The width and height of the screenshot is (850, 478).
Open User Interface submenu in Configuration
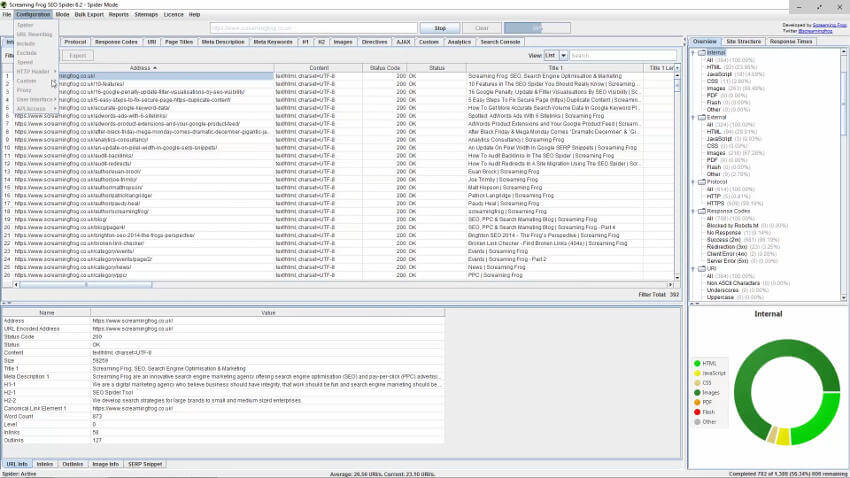click(x=34, y=100)
